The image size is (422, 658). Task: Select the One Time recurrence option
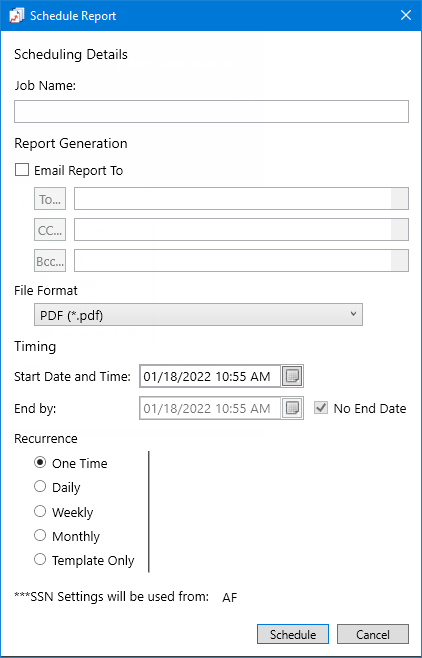40,463
